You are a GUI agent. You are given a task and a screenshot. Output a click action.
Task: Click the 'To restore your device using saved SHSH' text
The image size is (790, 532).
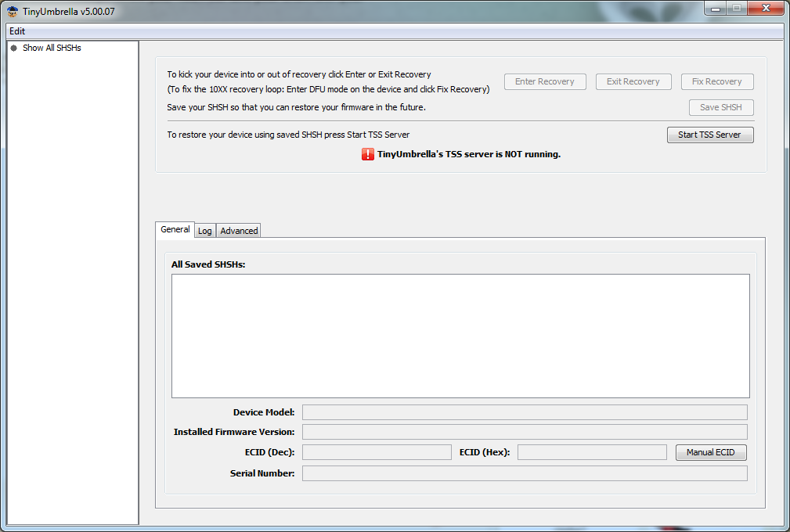tap(288, 135)
